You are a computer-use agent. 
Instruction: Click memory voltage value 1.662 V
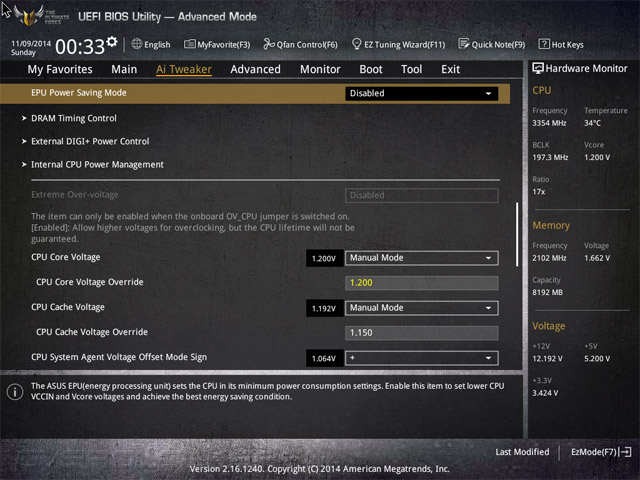coord(597,258)
